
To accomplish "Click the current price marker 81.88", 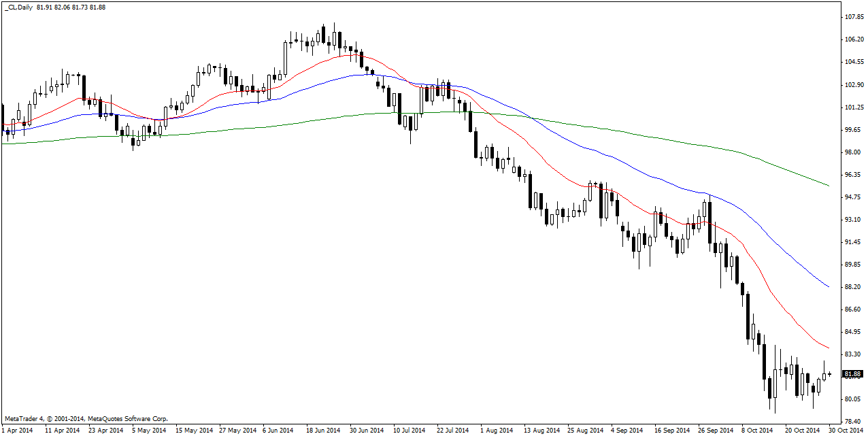I will 853,374.
